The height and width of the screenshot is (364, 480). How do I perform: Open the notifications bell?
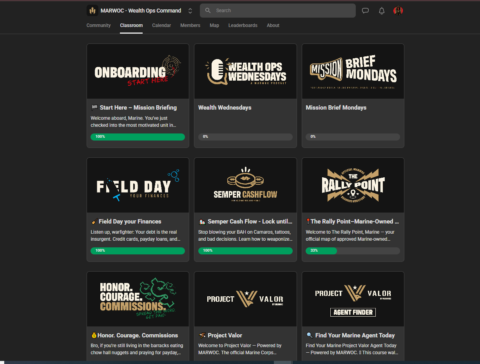(x=382, y=11)
